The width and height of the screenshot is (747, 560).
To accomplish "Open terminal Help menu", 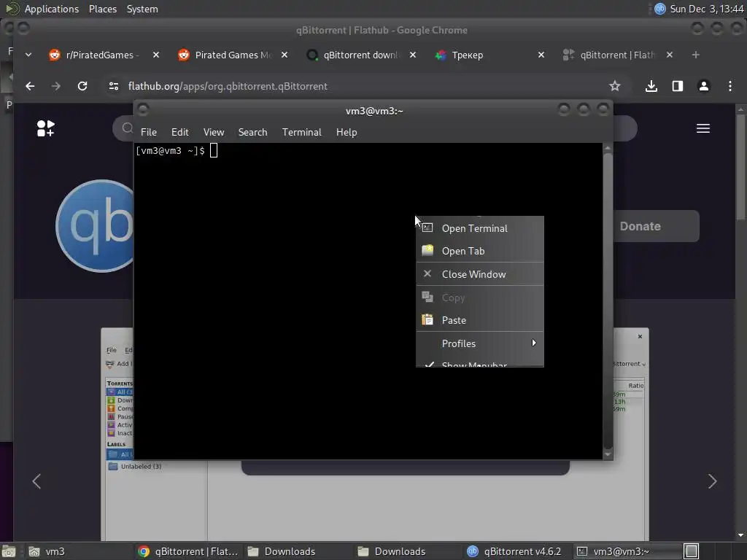I will tap(347, 133).
